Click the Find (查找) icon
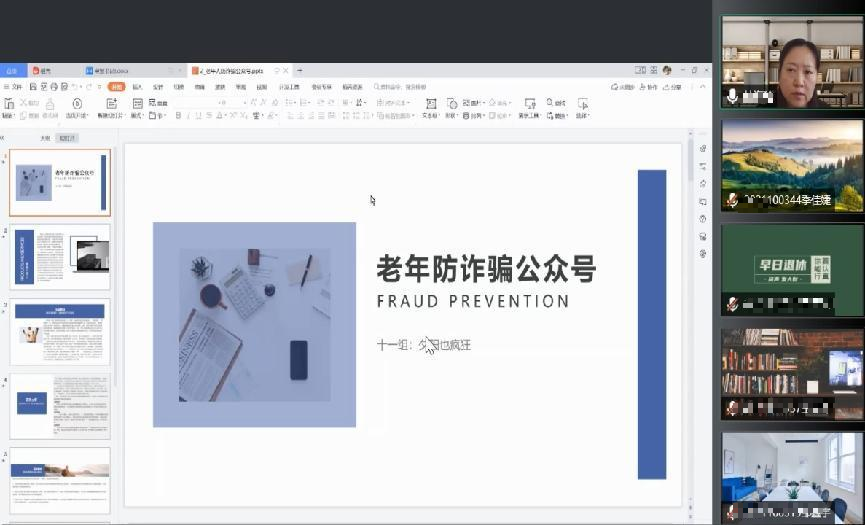Viewport: 865px width, 525px height. pos(556,103)
